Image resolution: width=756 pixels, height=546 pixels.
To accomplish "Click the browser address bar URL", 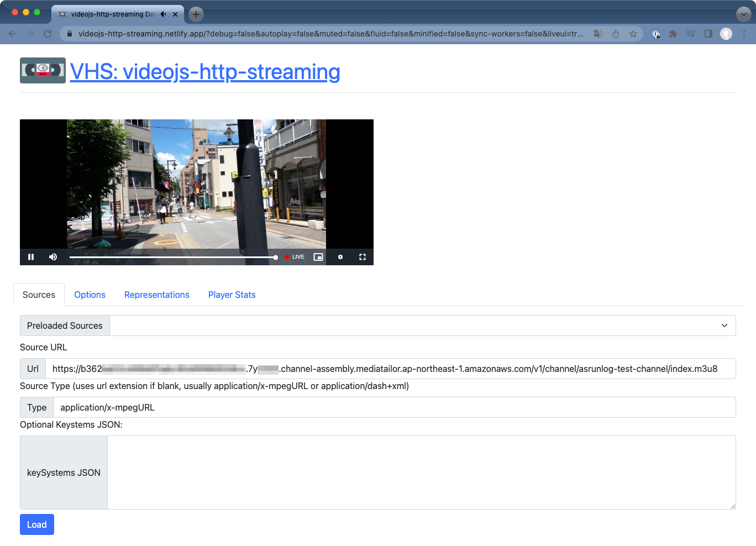I will pos(330,34).
